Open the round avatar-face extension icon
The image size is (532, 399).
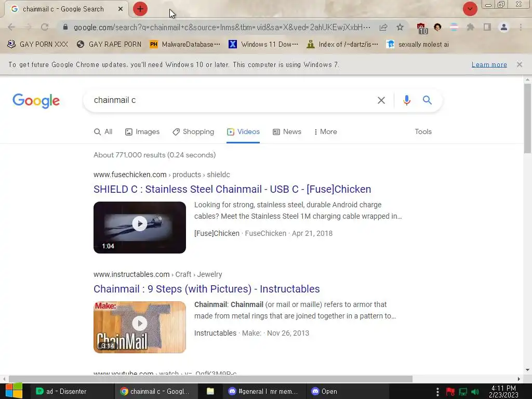click(x=437, y=27)
